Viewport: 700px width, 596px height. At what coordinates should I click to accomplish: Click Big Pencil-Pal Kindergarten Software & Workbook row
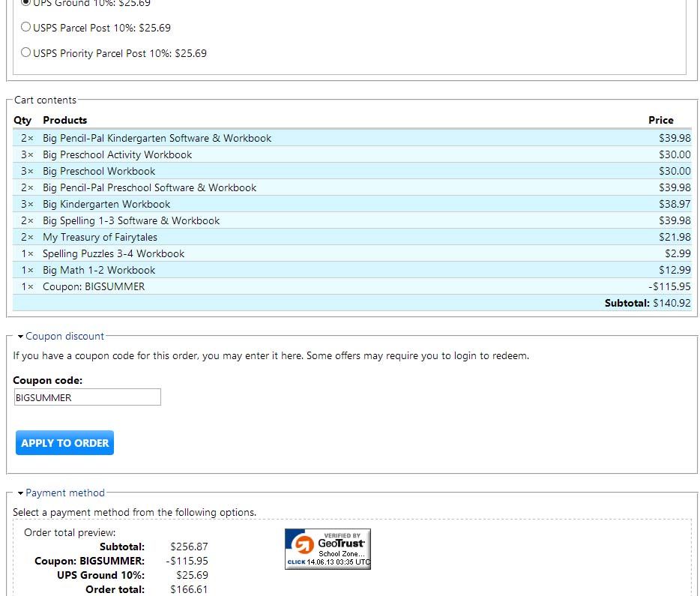click(x=157, y=139)
